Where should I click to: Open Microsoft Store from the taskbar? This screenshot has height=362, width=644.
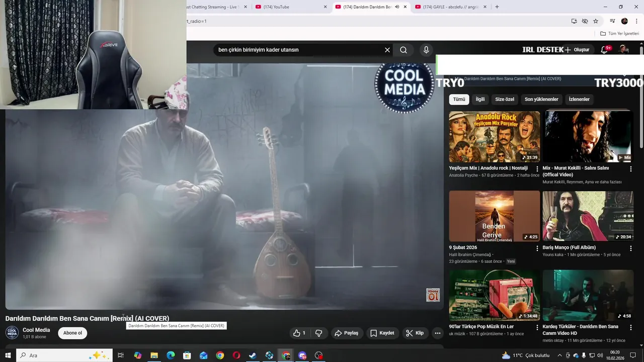click(187, 355)
